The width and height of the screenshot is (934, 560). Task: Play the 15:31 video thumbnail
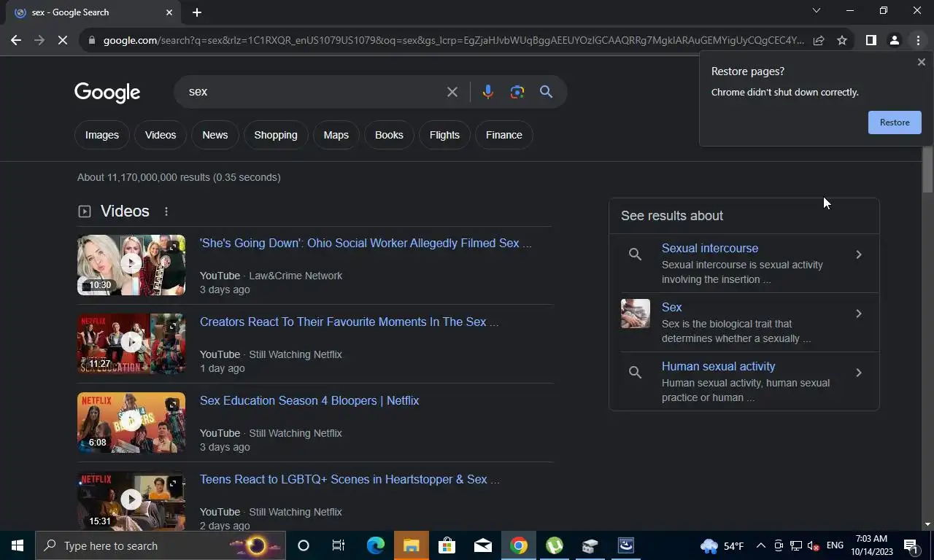[x=131, y=501]
